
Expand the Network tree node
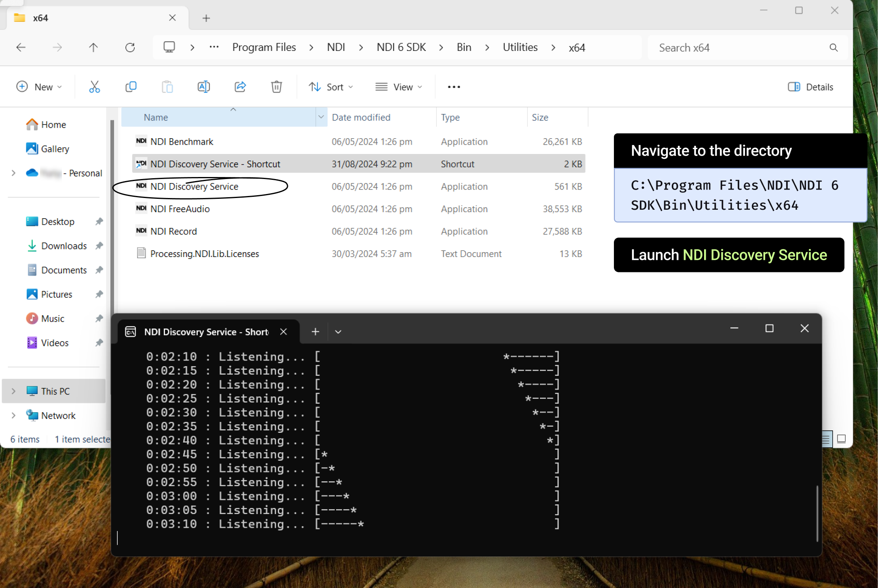point(13,415)
